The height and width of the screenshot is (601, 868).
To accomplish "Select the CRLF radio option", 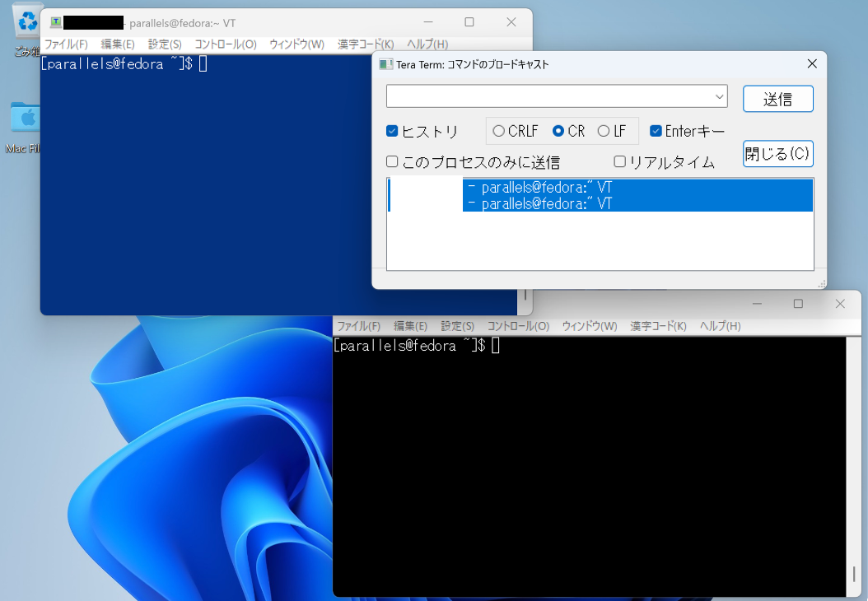I will click(x=498, y=131).
